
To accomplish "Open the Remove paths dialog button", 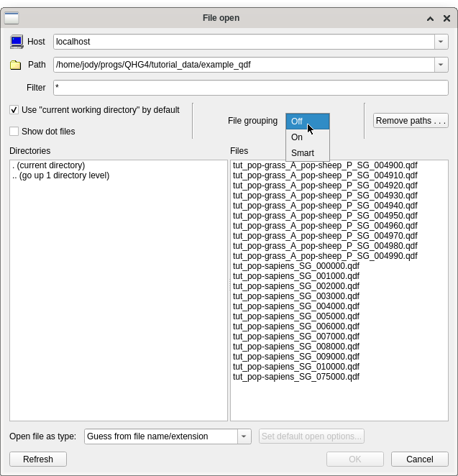I will [411, 121].
